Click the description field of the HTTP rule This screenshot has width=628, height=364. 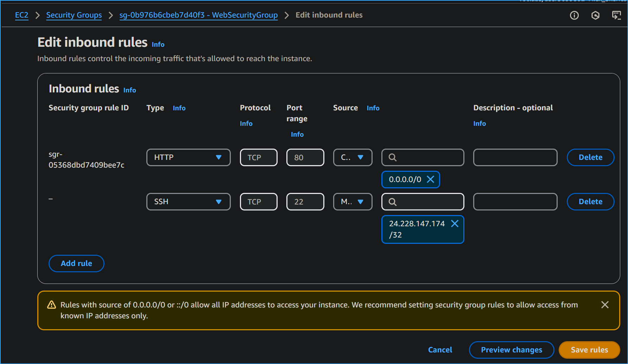(515, 157)
